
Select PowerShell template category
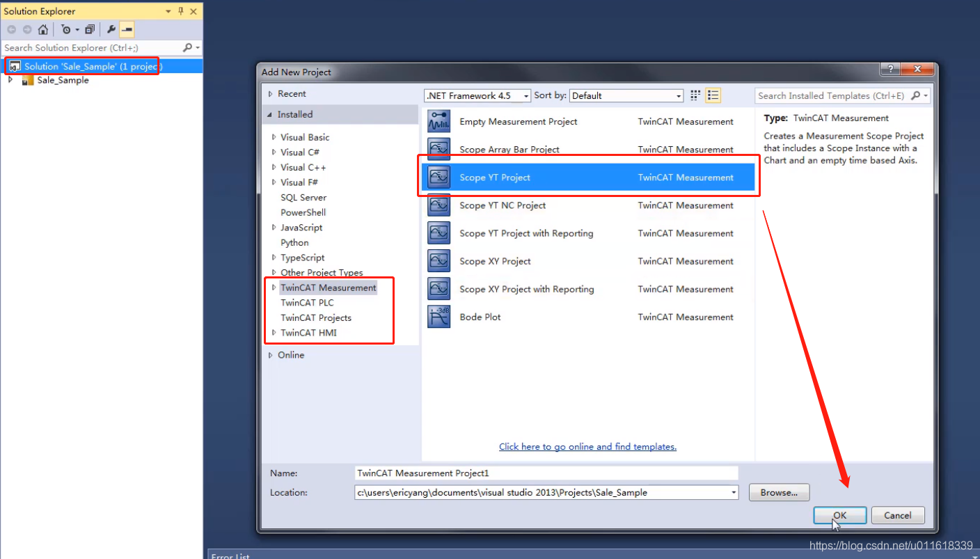click(x=303, y=212)
